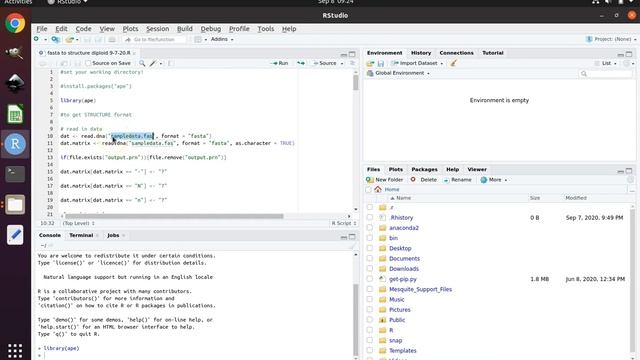Tick the checkbox for anaconda2 folder
The image size is (640, 360).
click(370, 228)
